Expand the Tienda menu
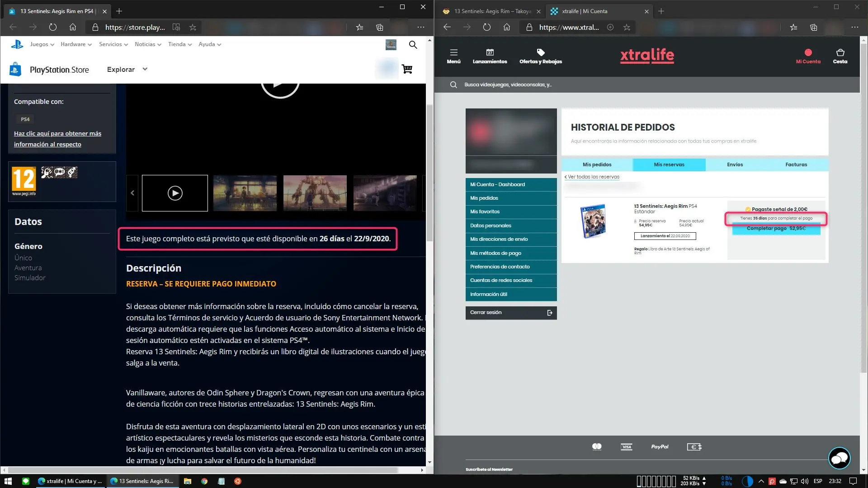Image resolution: width=868 pixels, height=488 pixels. 180,44
